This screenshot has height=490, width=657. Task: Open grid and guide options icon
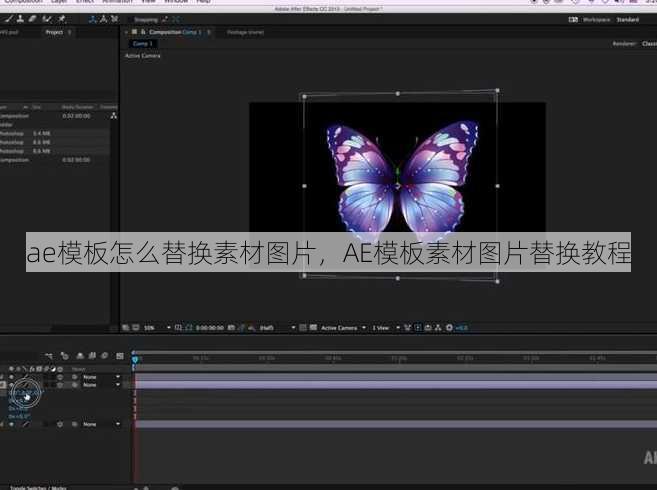178,328
